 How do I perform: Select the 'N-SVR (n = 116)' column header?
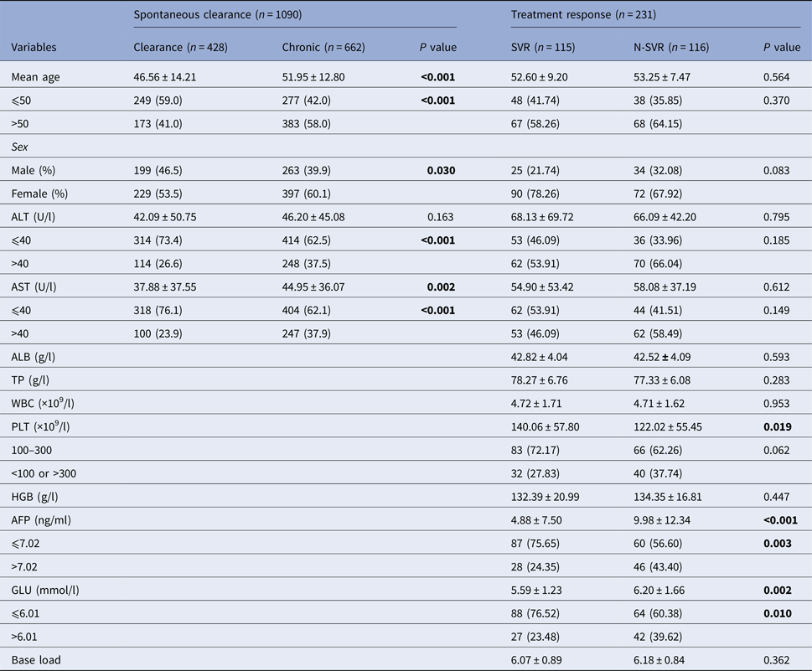[x=671, y=48]
